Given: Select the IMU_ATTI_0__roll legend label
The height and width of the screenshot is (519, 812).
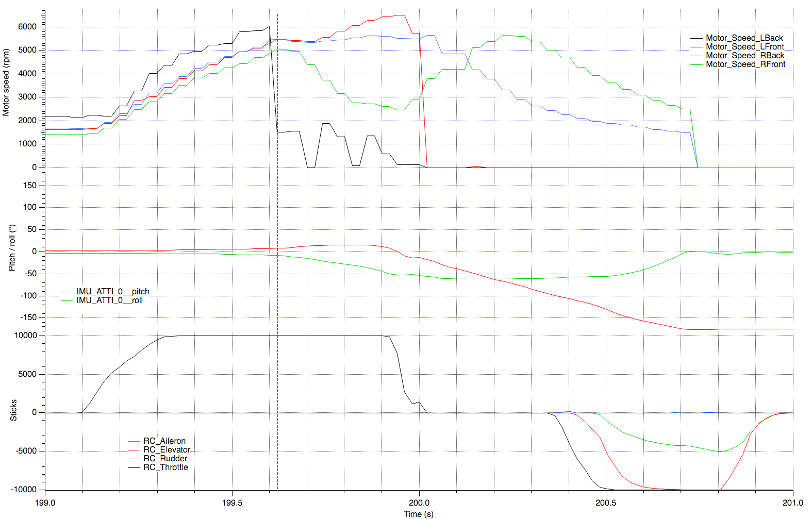Looking at the screenshot, I should coord(110,300).
